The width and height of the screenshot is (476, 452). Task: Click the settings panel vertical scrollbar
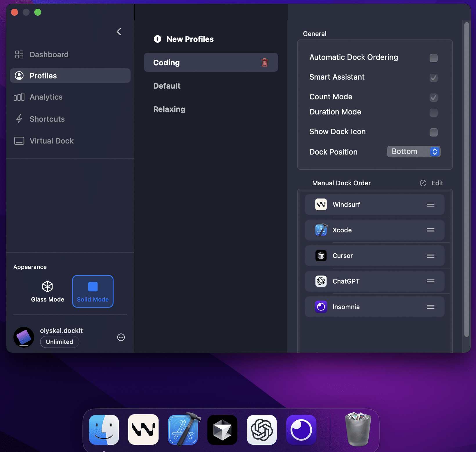(467, 180)
